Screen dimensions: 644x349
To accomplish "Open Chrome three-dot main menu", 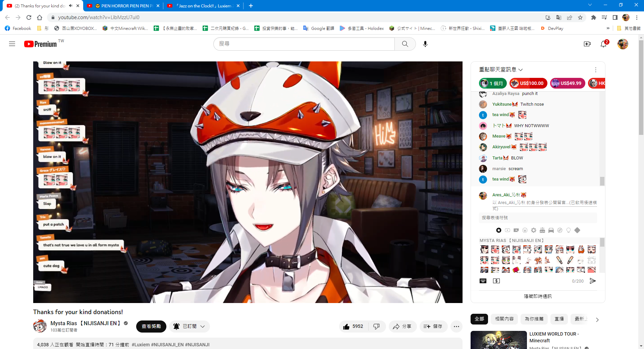I will [x=637, y=17].
